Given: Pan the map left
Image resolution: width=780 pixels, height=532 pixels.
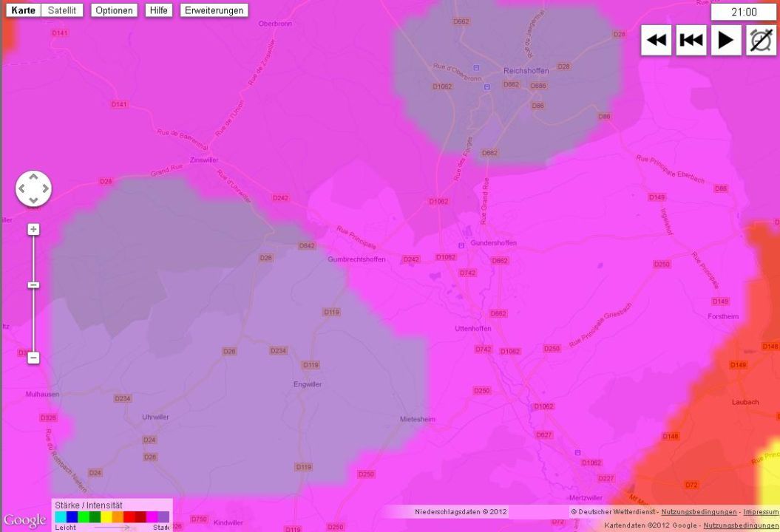Looking at the screenshot, I should [x=21, y=188].
